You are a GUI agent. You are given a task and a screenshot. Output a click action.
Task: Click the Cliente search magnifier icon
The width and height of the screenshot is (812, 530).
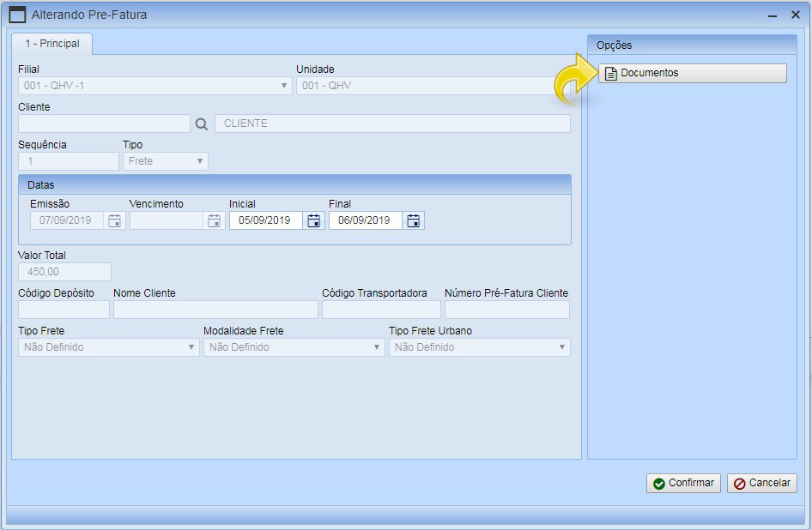(x=202, y=123)
